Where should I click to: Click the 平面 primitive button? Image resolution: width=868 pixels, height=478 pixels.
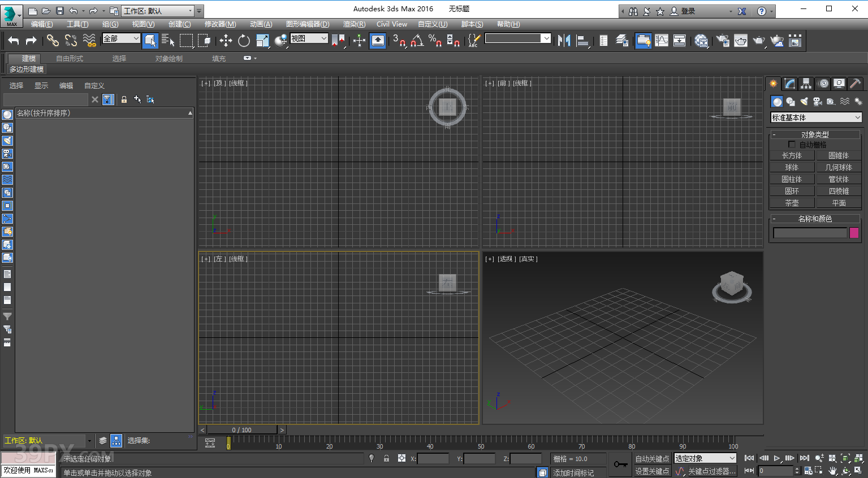pos(839,203)
